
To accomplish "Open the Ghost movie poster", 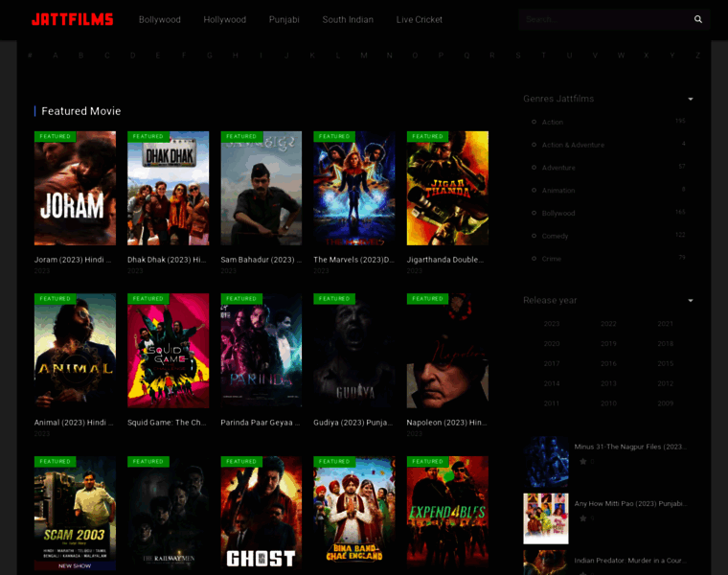I will point(262,514).
